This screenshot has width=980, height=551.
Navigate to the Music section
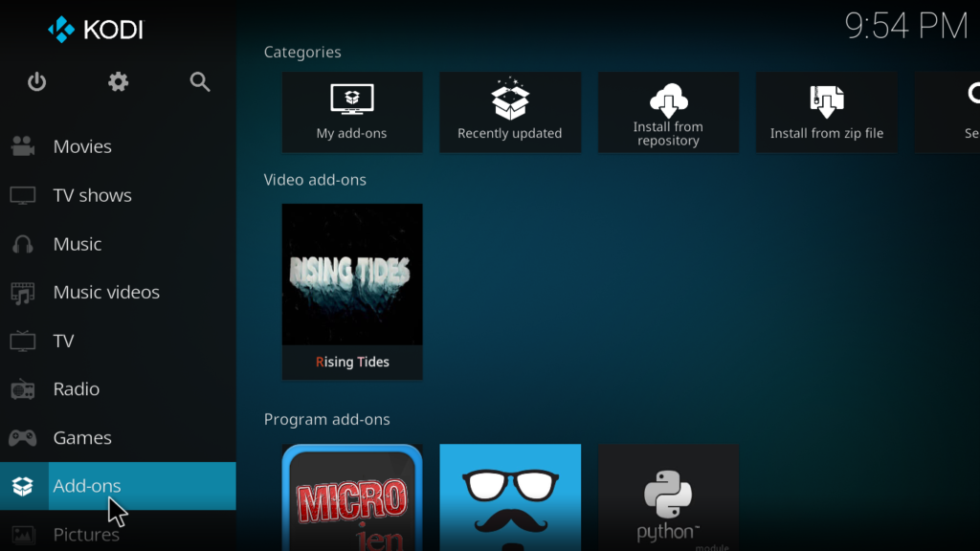(x=77, y=244)
